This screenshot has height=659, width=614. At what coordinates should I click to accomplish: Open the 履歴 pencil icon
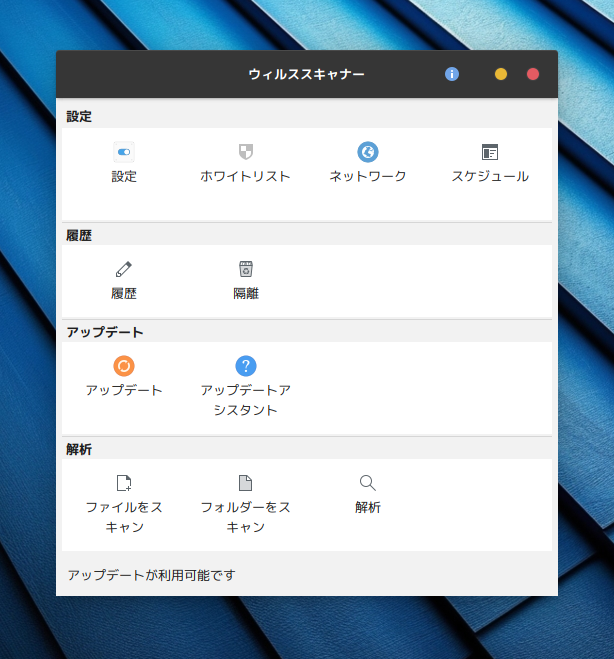(124, 269)
